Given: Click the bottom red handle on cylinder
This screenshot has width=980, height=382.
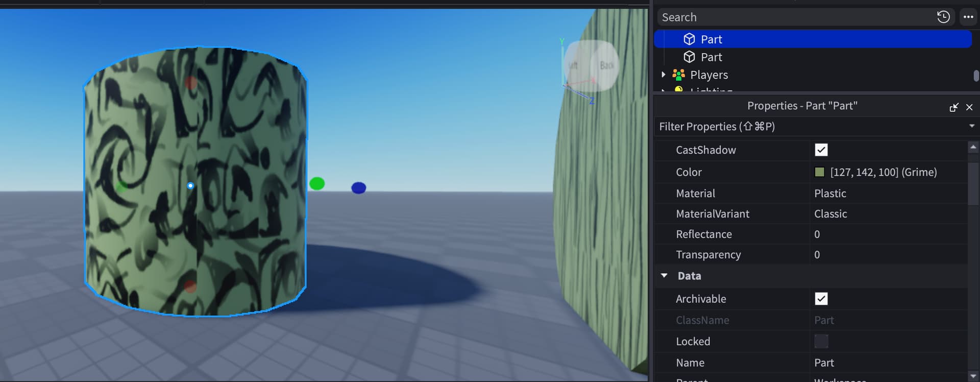Looking at the screenshot, I should [190, 286].
